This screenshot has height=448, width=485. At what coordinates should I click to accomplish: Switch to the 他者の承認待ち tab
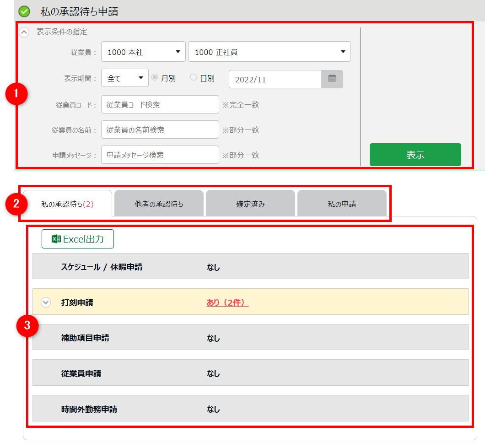point(159,204)
